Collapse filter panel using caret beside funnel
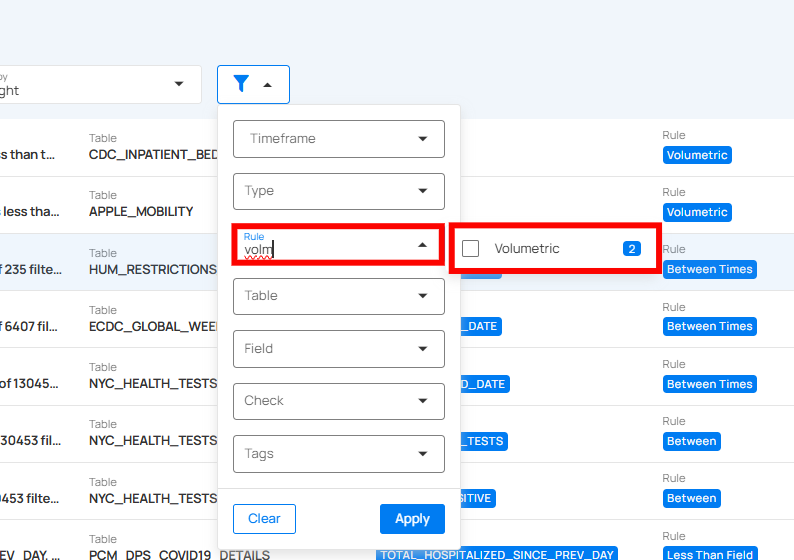 pos(267,85)
